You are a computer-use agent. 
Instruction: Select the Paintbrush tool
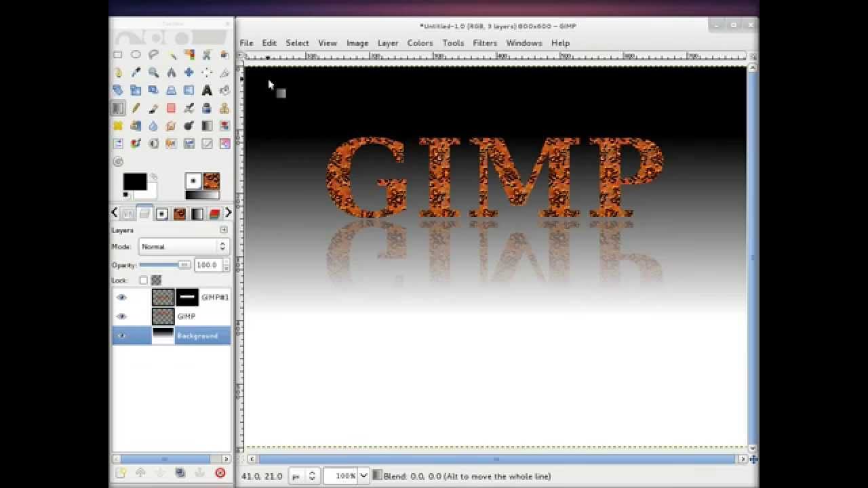(x=153, y=108)
